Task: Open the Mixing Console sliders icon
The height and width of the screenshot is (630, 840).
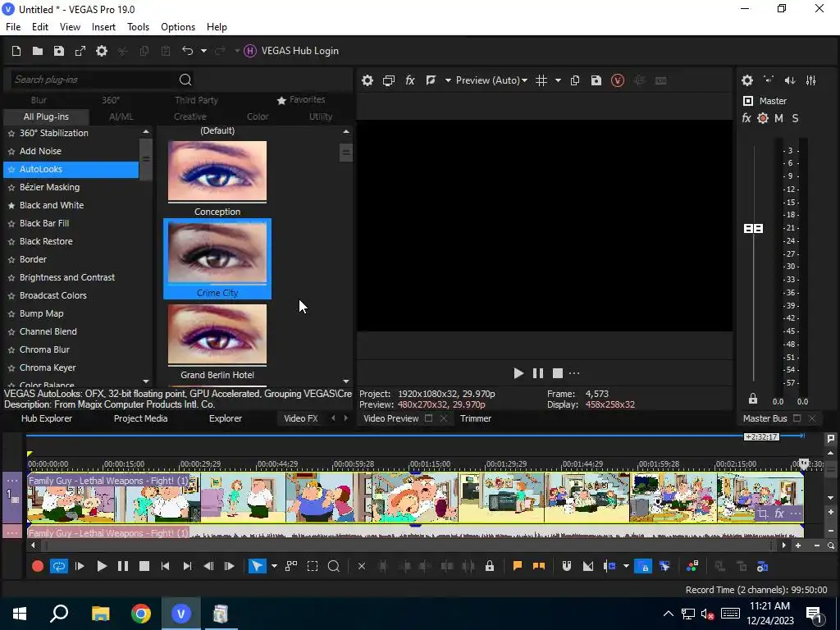Action: (x=811, y=80)
